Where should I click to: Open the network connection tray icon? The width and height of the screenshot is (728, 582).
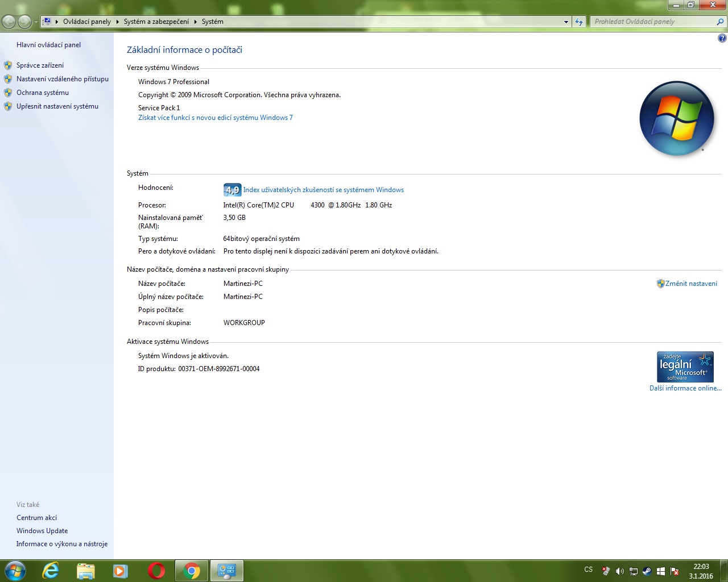[634, 571]
